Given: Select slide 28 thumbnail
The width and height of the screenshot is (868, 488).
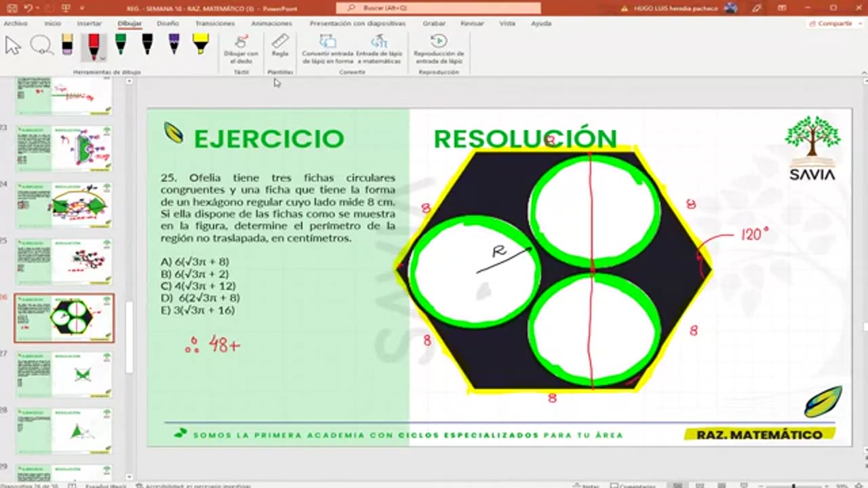Looking at the screenshot, I should point(64,431).
